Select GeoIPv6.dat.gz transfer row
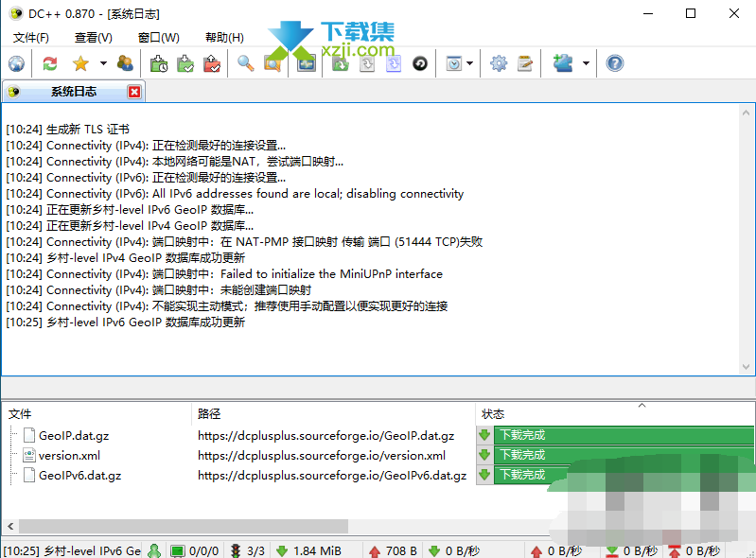This screenshot has width=756, height=558. [x=378, y=476]
